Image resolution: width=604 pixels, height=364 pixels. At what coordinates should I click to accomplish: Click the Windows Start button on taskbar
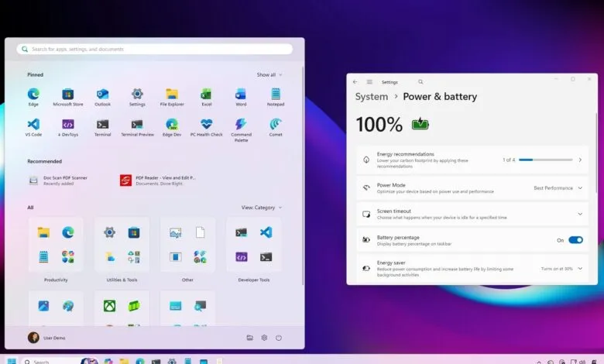tap(12, 362)
